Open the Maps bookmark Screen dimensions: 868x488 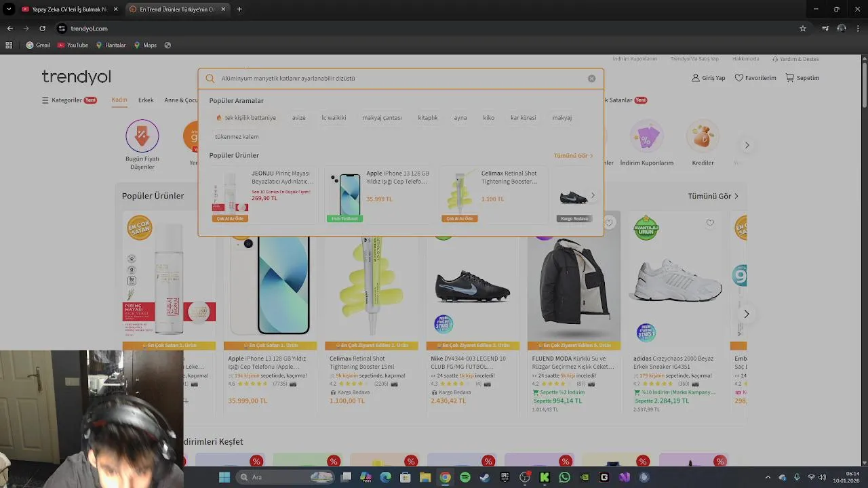click(145, 45)
